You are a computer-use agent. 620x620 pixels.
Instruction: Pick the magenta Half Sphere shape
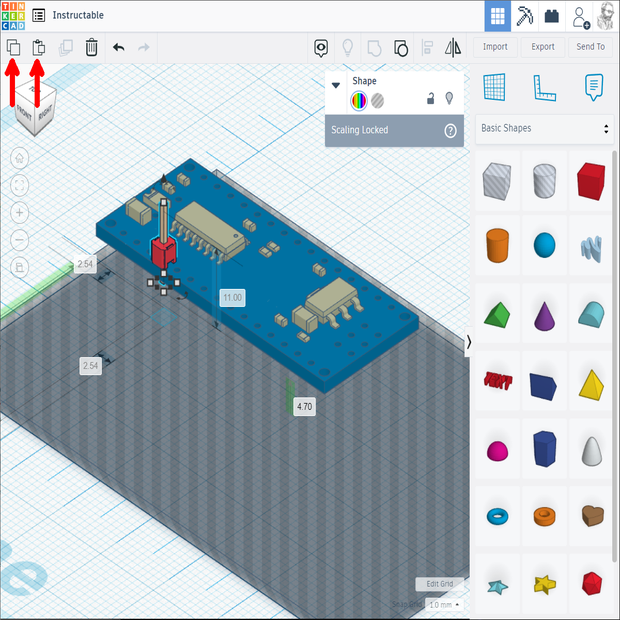[x=497, y=451]
